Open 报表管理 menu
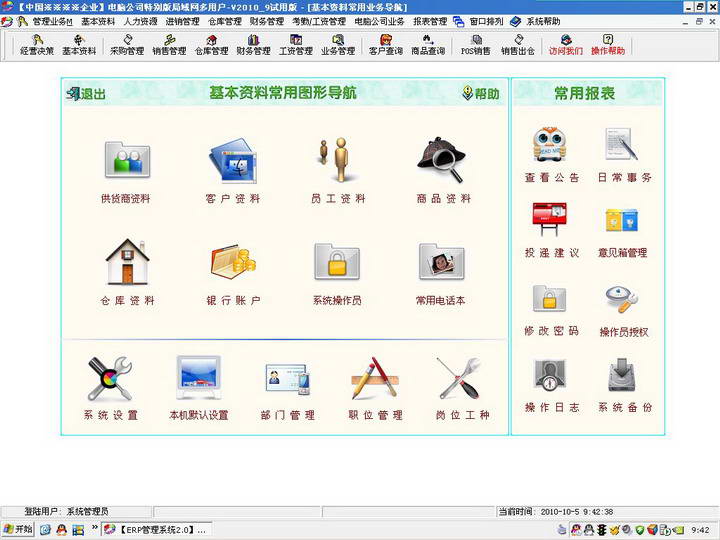The width and height of the screenshot is (720, 540). pos(430,22)
